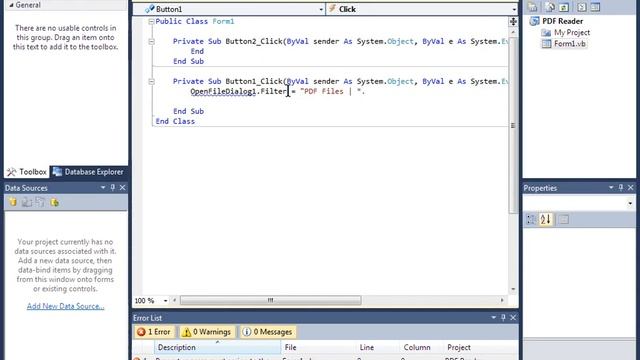The height and width of the screenshot is (360, 640).
Task: Pin the Data Sources panel
Action: pyautogui.click(x=113, y=188)
